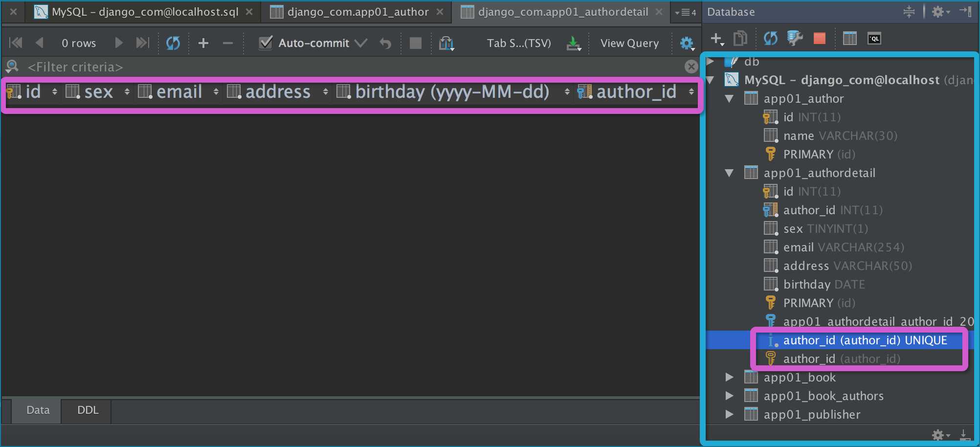Jump to last page of rows
Screen dimensions: 980x447
pyautogui.click(x=142, y=43)
